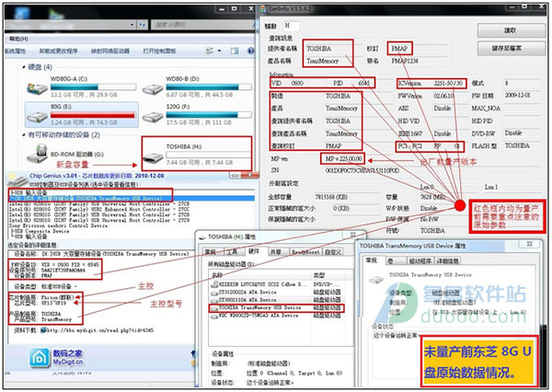Screen dimensions: 552x392
Task: Open the 帮助(H) menu in Explorer
Action: pos(18,39)
